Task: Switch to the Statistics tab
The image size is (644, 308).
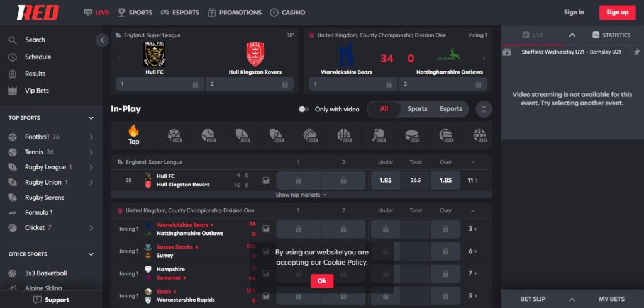Action: pos(611,35)
